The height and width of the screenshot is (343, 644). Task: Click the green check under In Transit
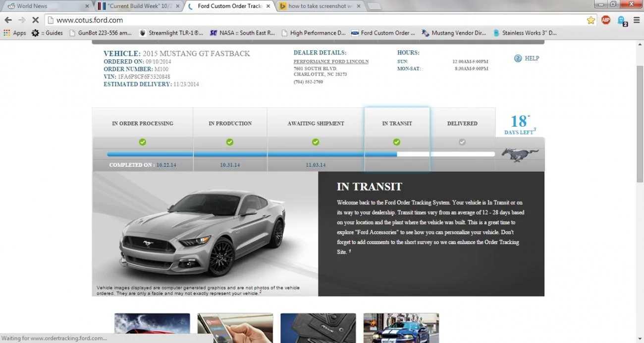(x=397, y=142)
